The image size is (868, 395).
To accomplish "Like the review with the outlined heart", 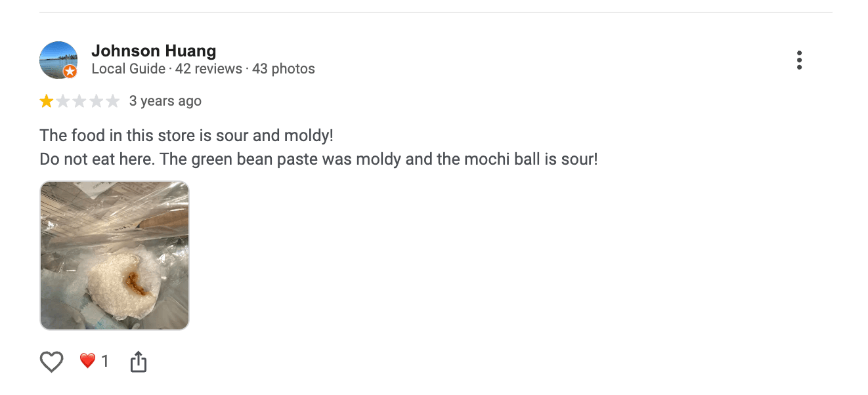I will (52, 362).
